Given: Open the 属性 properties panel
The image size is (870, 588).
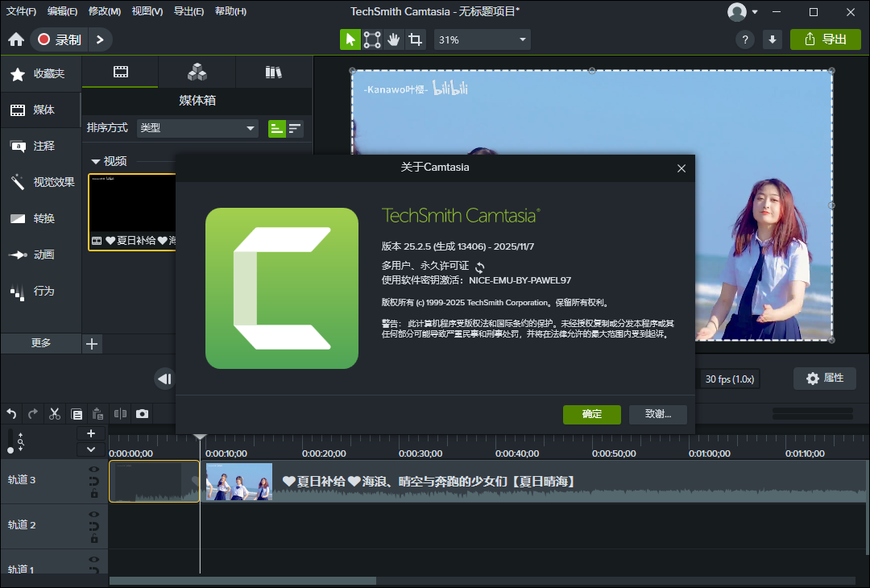Looking at the screenshot, I should [x=825, y=379].
